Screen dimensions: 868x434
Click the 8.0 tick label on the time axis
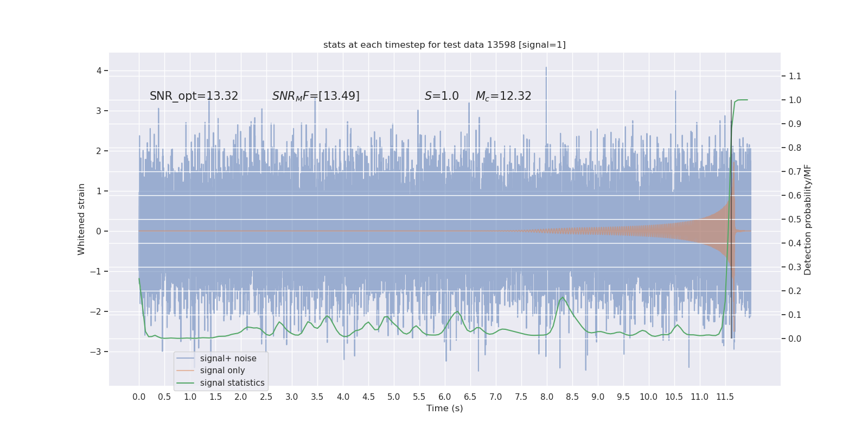pyautogui.click(x=547, y=397)
